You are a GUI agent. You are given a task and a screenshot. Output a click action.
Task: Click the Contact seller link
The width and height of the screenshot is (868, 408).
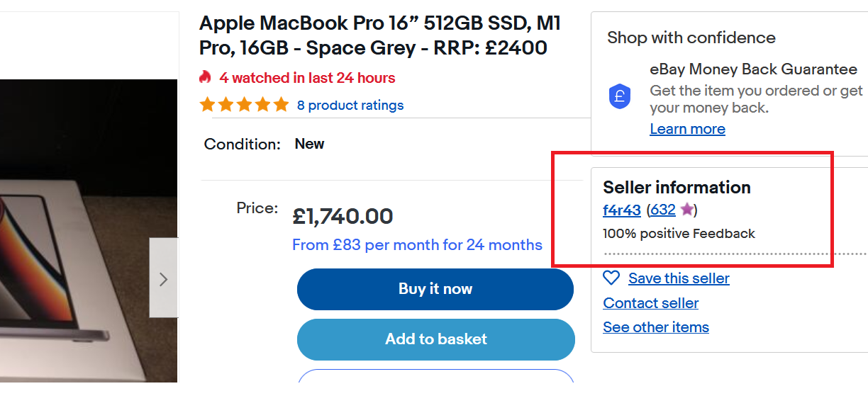click(x=650, y=303)
